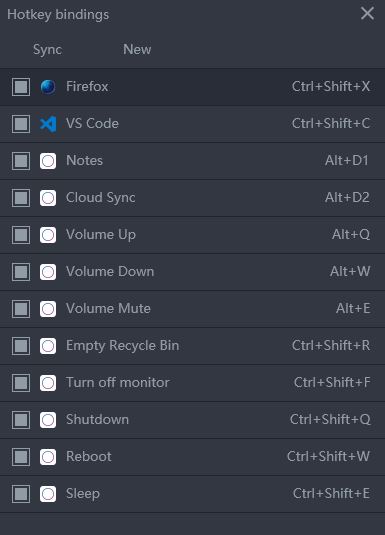Open the Sync menu item

coord(47,50)
